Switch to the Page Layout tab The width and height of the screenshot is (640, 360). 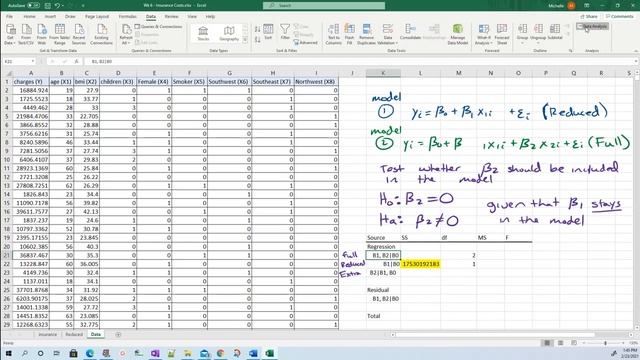click(97, 17)
